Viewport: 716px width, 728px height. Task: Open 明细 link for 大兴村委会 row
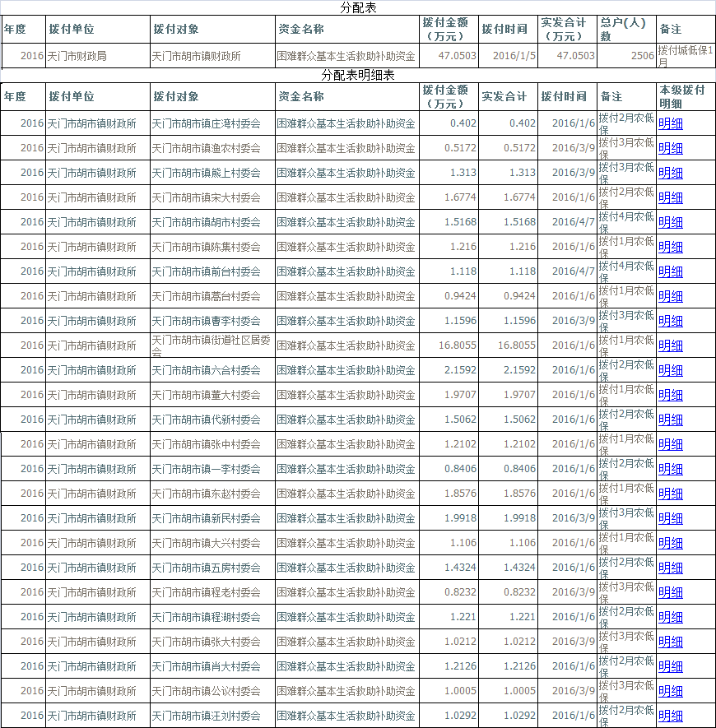(671, 543)
